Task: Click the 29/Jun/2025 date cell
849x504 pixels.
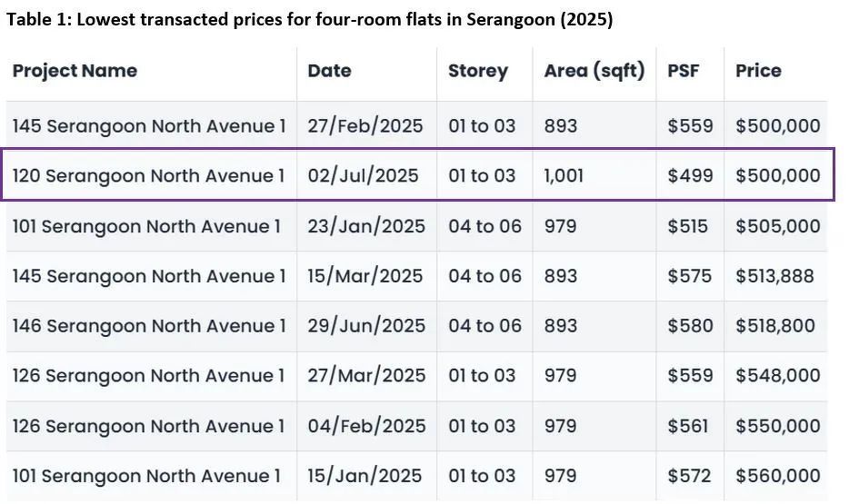Action: (x=365, y=326)
